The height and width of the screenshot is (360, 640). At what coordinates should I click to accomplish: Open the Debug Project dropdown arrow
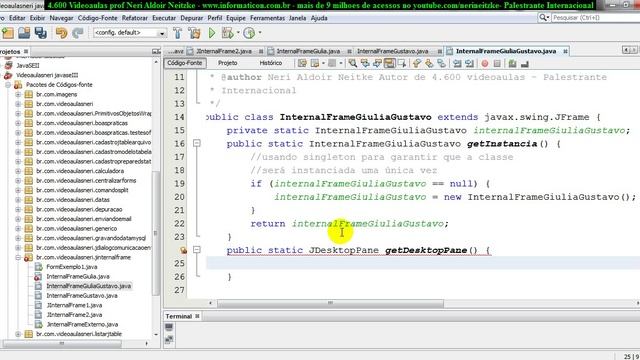coord(238,33)
